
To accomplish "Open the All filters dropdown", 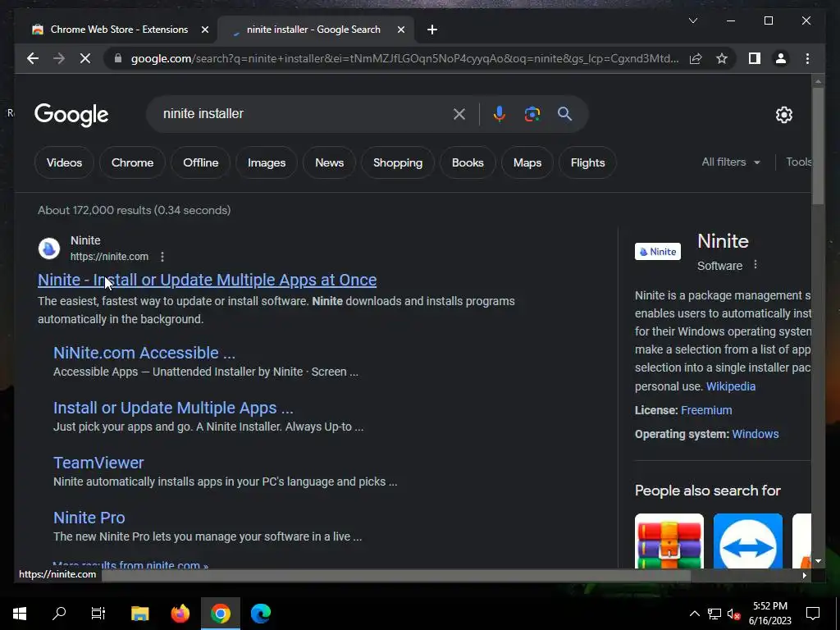I will tap(731, 162).
